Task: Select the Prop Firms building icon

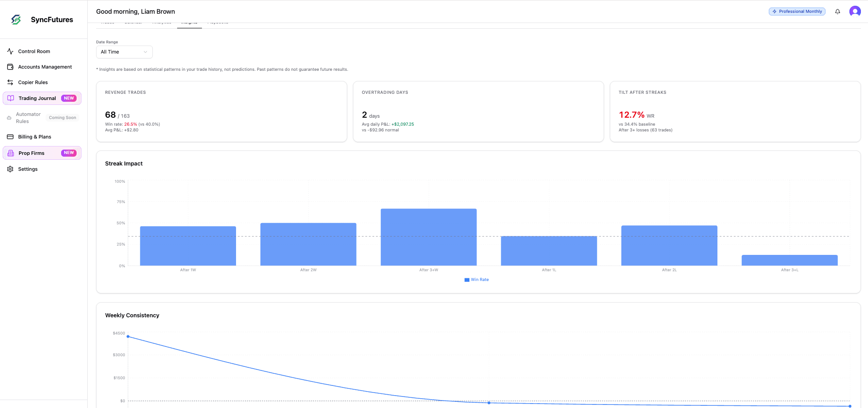Action: [11, 153]
